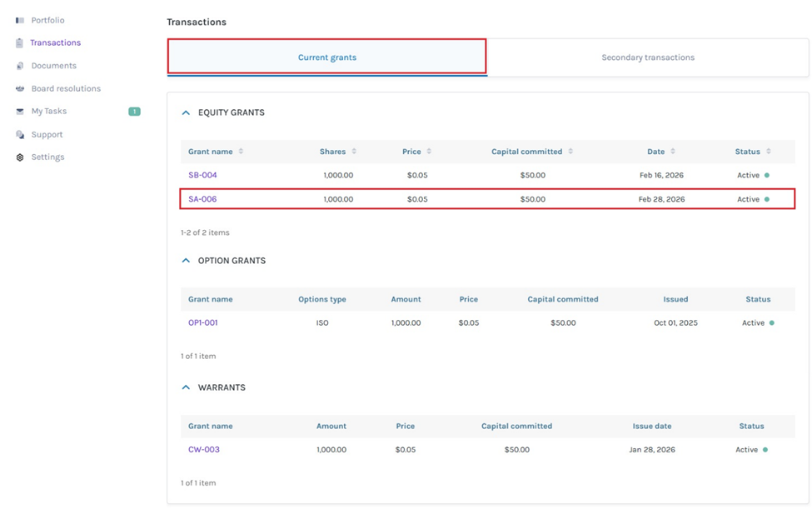This screenshot has width=812, height=509.
Task: Sort equity grants by Status column
Action: 769,152
